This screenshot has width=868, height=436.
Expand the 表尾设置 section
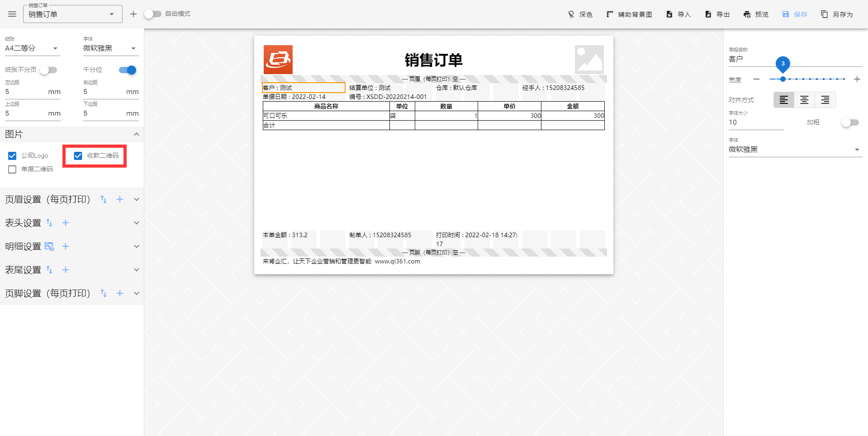tap(136, 270)
